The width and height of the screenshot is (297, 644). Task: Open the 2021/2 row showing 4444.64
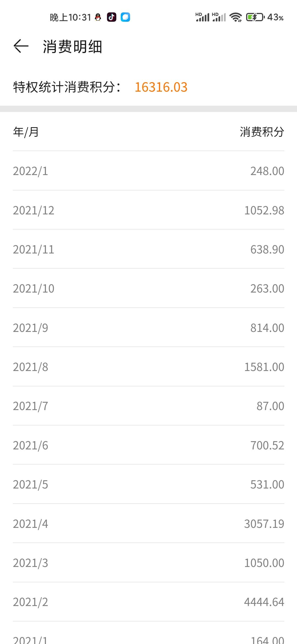pyautogui.click(x=148, y=602)
